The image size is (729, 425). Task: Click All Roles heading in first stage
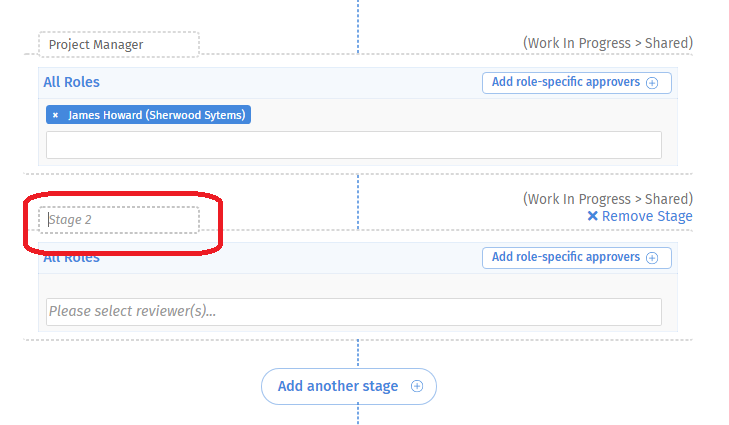click(x=72, y=82)
